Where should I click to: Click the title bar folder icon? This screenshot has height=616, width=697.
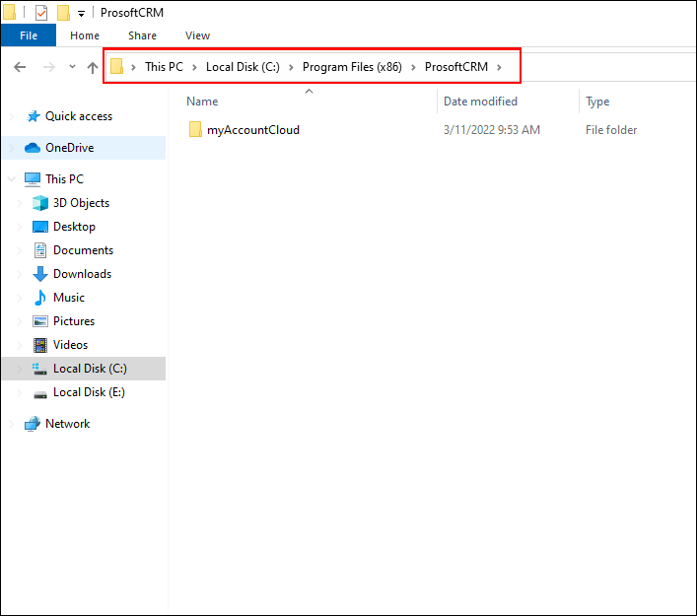point(9,12)
